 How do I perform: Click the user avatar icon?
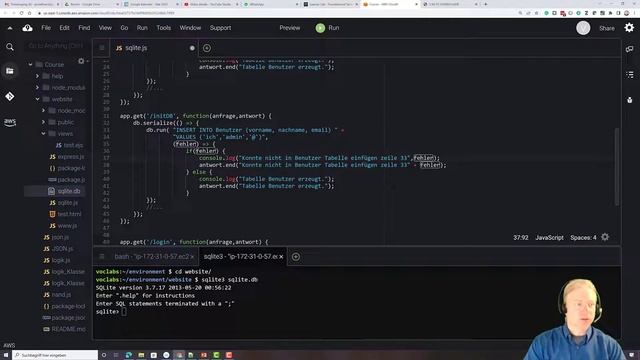[583, 28]
